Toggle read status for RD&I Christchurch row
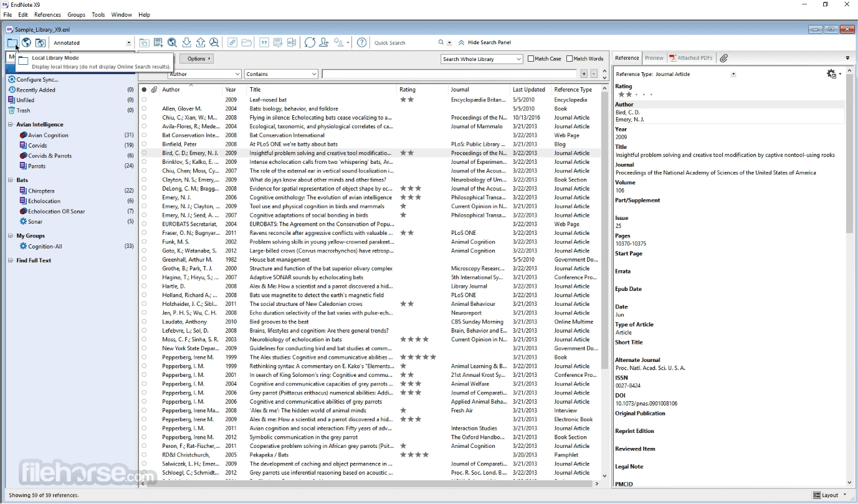 (x=144, y=455)
